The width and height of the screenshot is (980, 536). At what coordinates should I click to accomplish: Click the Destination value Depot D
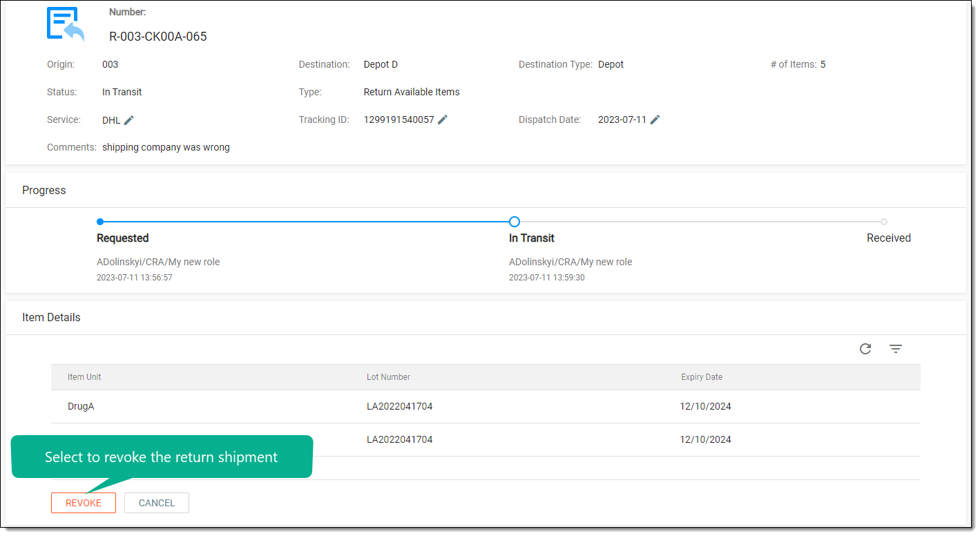(381, 64)
